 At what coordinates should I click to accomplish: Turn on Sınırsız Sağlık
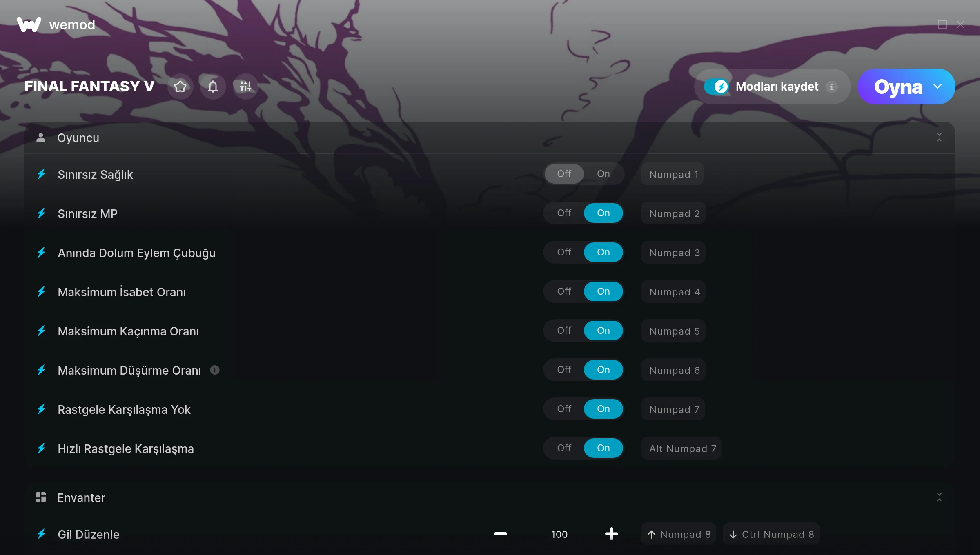pyautogui.click(x=603, y=174)
